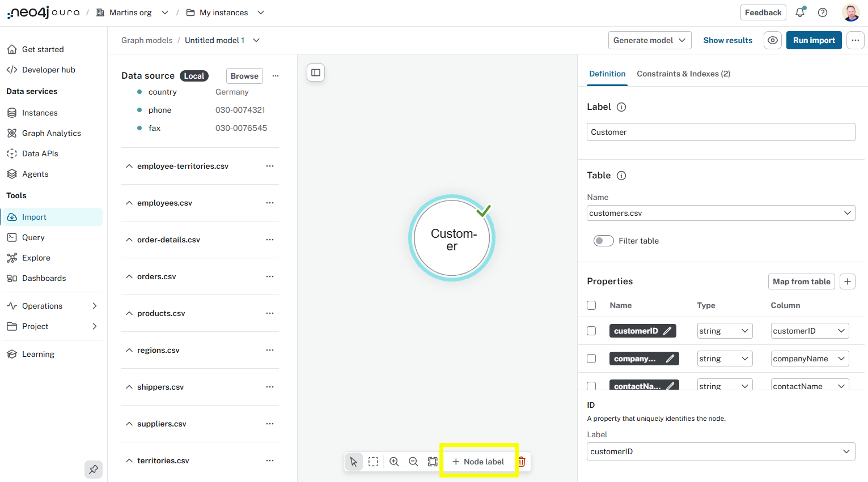Open the suppliers.csv options menu
The height and width of the screenshot is (482, 868).
[270, 423]
